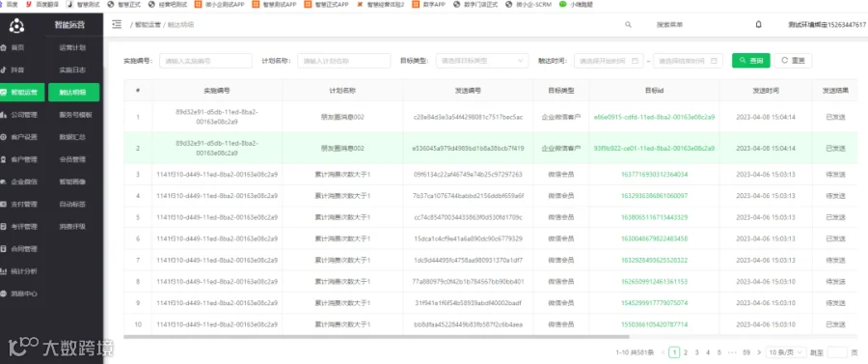This screenshot has width=868, height=364.
Task: Open the 消费评级 submenu item
Action: point(72,227)
